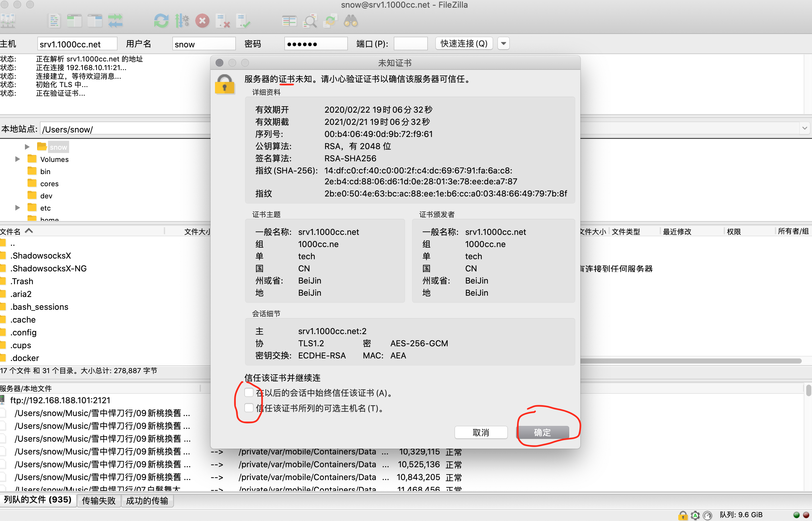Click the .docker folder icon
The image size is (812, 521).
pos(3,357)
